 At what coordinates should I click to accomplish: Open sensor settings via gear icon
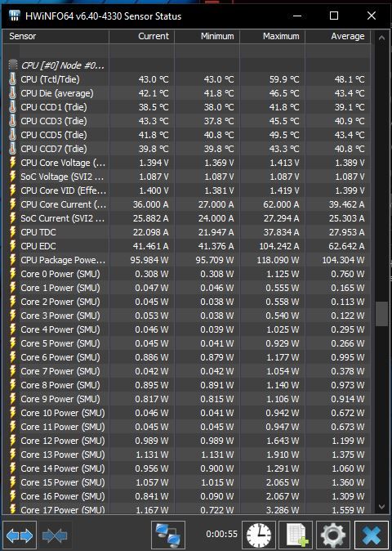tap(333, 535)
